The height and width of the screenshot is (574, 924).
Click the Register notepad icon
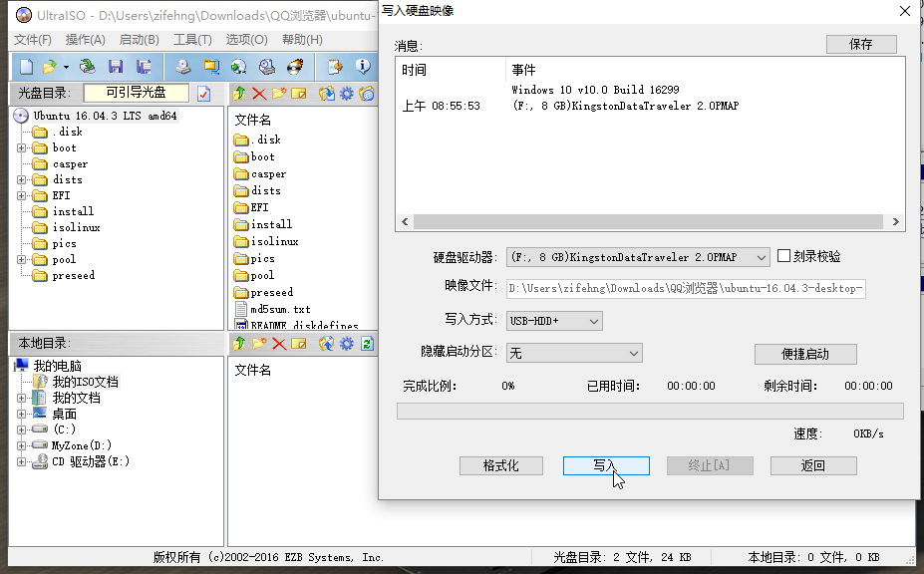(335, 67)
